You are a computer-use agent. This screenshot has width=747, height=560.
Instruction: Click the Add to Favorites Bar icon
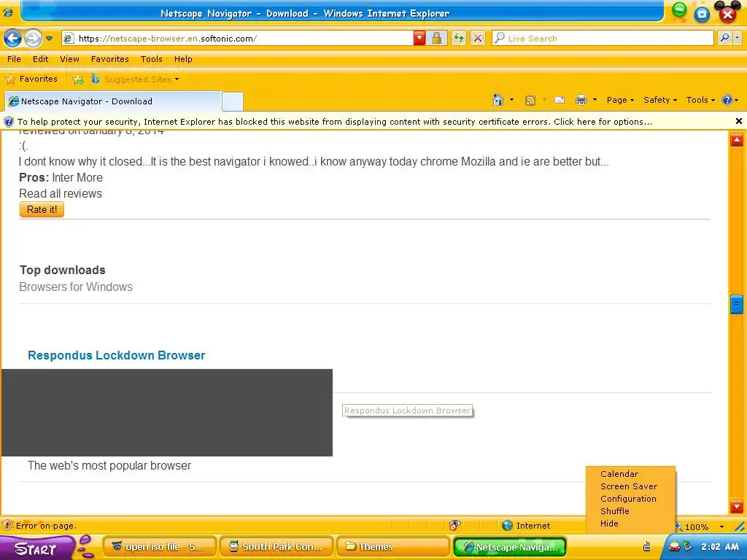[x=78, y=79]
